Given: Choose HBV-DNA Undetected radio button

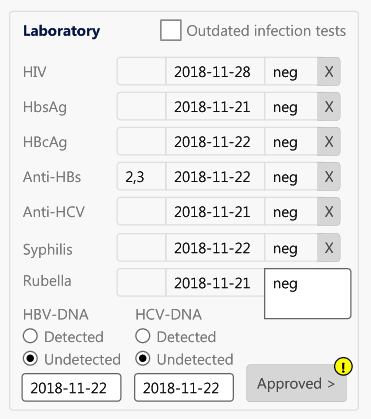Looking at the screenshot, I should [x=30, y=359].
